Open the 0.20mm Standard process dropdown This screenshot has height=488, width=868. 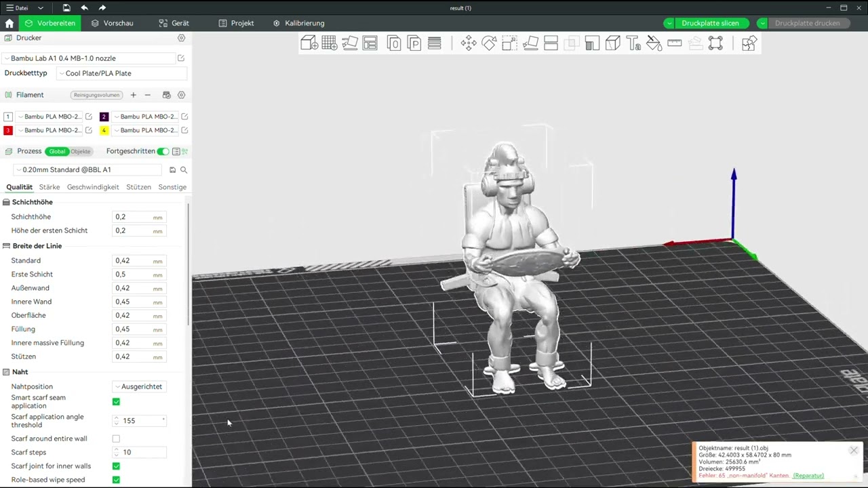point(87,170)
